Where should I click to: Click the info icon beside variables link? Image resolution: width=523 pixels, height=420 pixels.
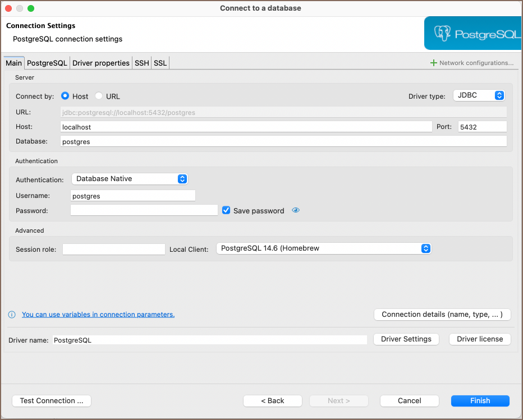click(x=12, y=315)
